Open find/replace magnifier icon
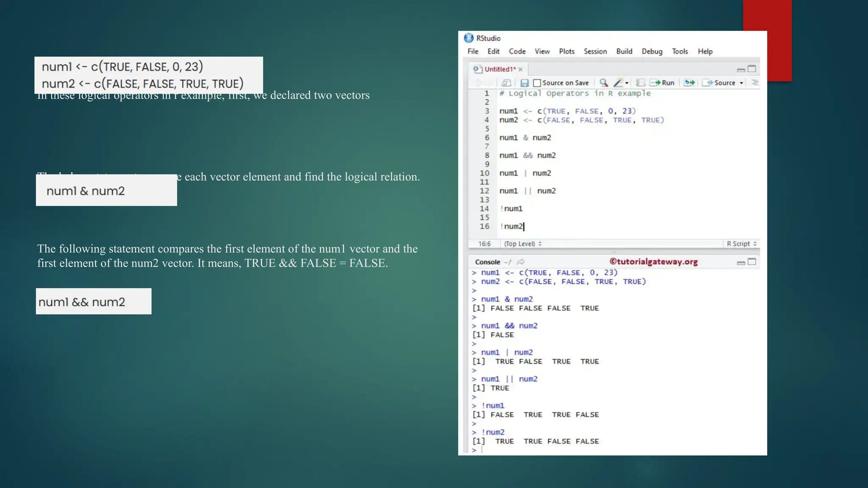The image size is (868, 488). 604,83
